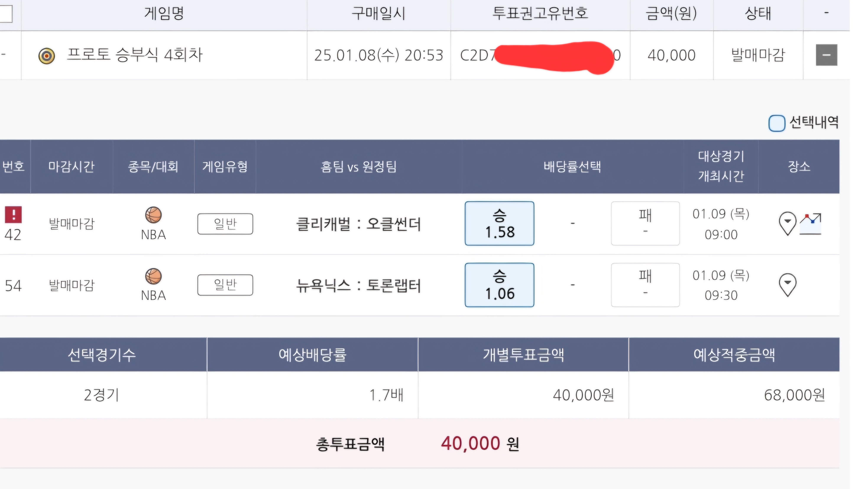
Task: Click basketball icon for 클리캐벌 vs 오클썬더
Action: coord(153,215)
